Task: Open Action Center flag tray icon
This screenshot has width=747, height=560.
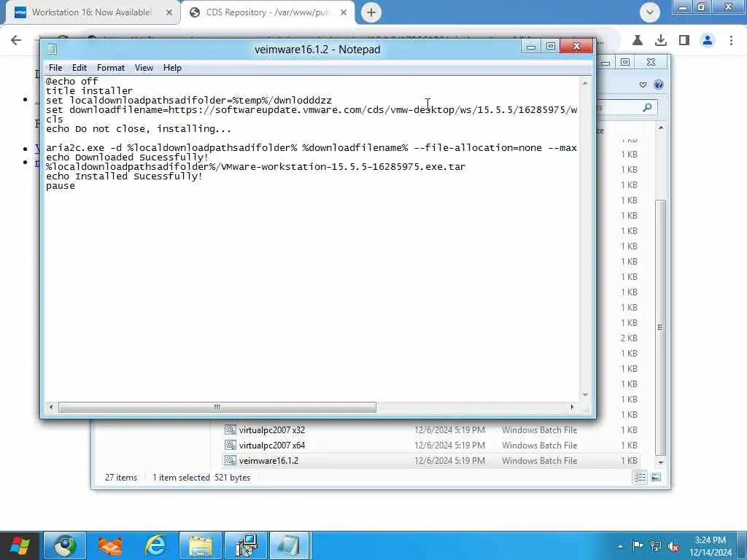Action: [638, 545]
